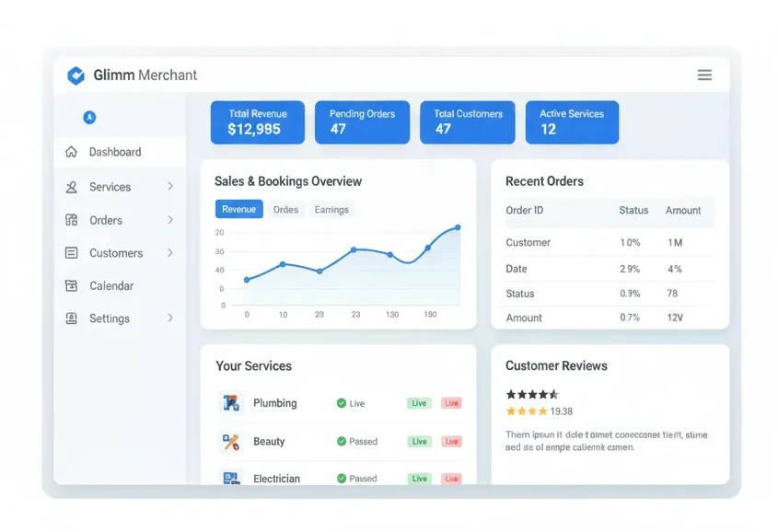Expand the Orders submenu chevron
This screenshot has height=532, width=778.
coord(170,220)
